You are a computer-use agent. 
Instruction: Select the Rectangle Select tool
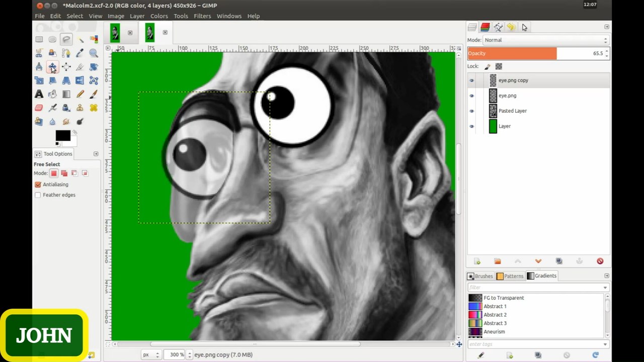pos(39,39)
